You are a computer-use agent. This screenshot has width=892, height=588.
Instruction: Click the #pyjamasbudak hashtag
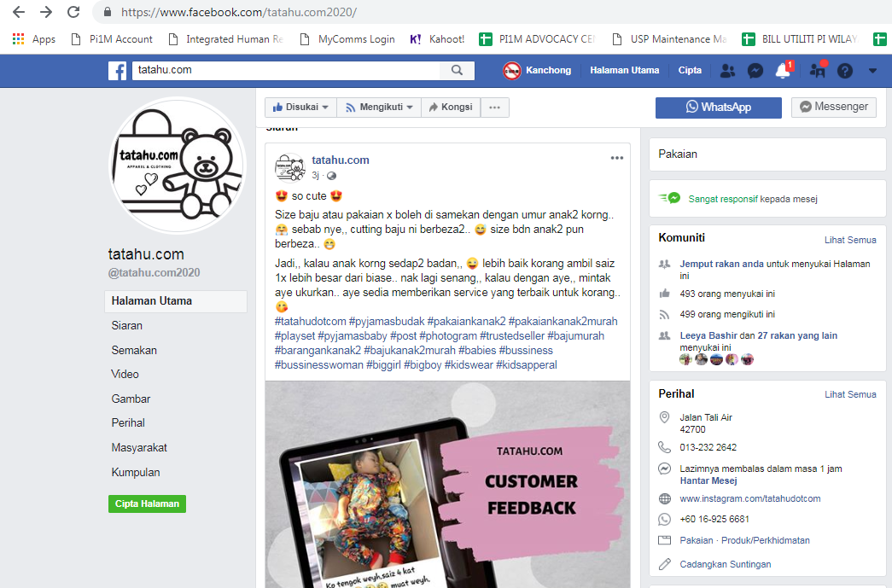coord(387,321)
